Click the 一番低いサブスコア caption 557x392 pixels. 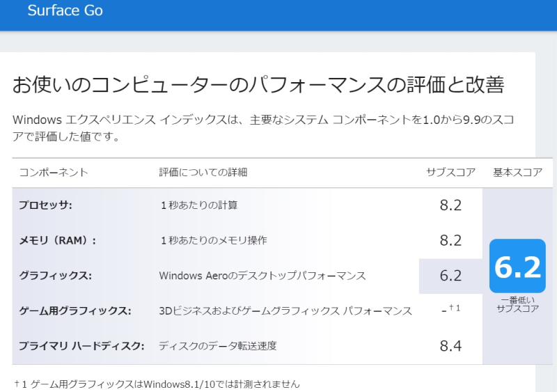(x=517, y=304)
